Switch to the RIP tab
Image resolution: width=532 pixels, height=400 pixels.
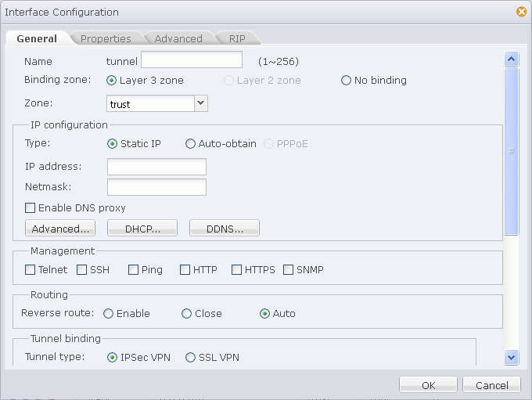pos(237,38)
